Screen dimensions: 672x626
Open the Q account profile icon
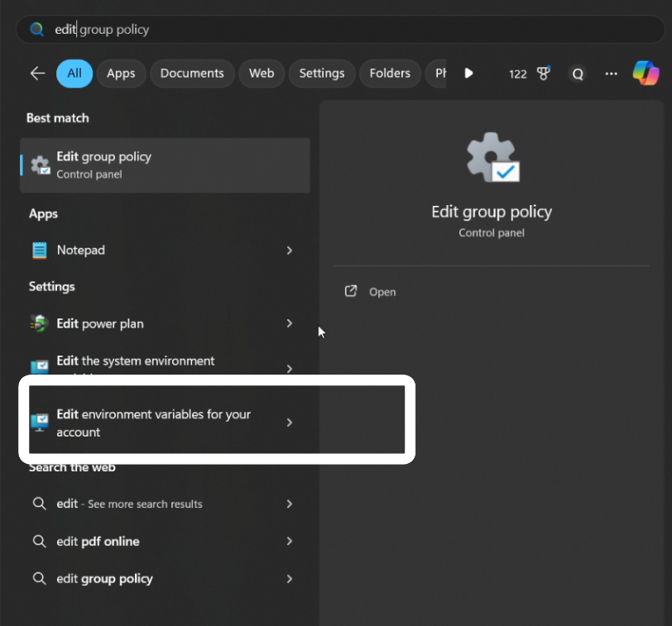click(x=578, y=74)
